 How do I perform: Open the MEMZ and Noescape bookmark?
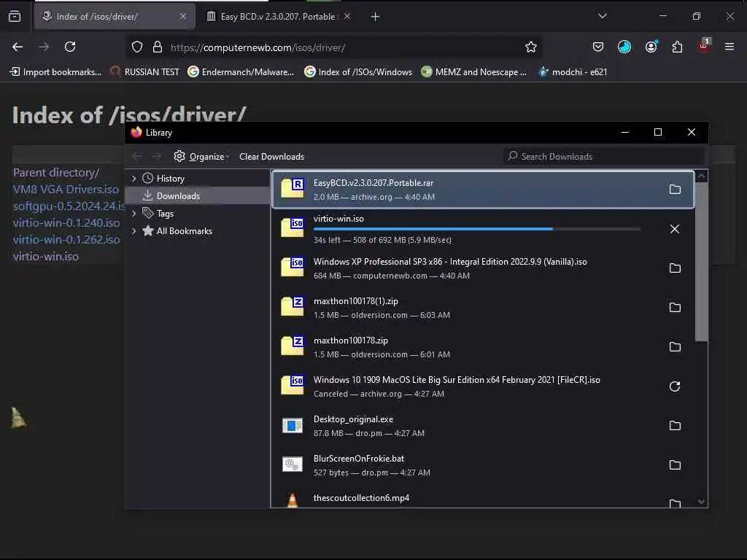pos(474,72)
